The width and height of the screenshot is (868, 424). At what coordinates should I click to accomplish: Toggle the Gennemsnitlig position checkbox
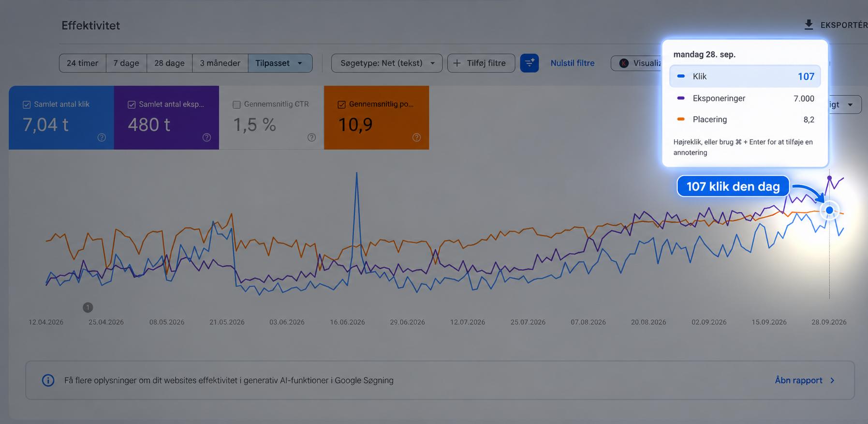coord(341,105)
